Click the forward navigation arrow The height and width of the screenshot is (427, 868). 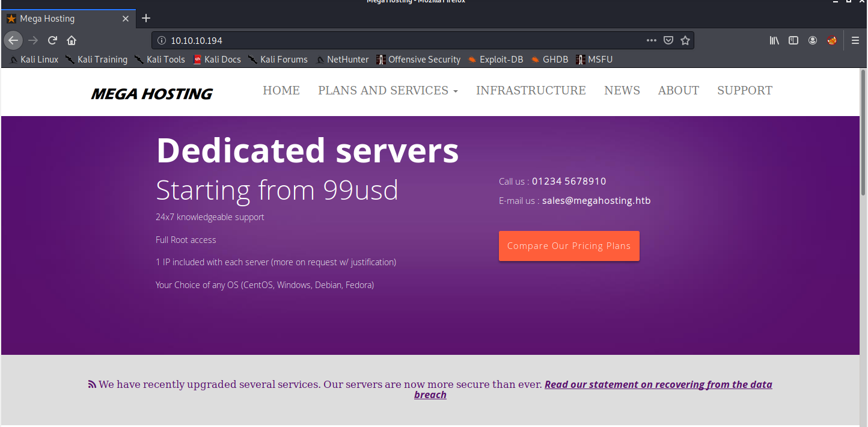pos(33,40)
